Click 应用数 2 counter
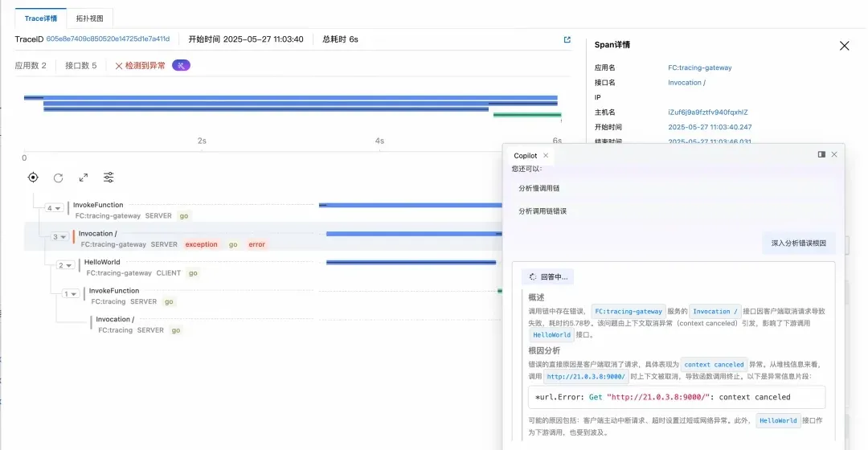Viewport: 868px width, 450px height. [x=31, y=65]
